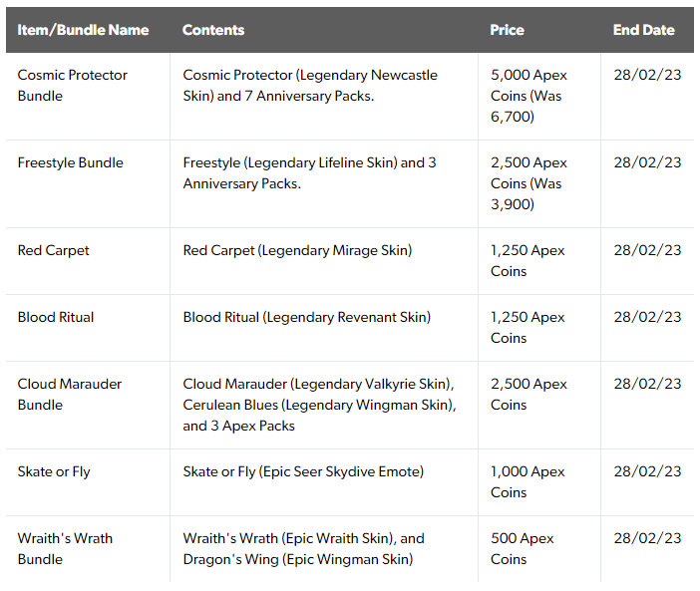Click the Cerulean Blues Wingman Skin contents
This screenshot has height=591, width=700.
pos(320,405)
